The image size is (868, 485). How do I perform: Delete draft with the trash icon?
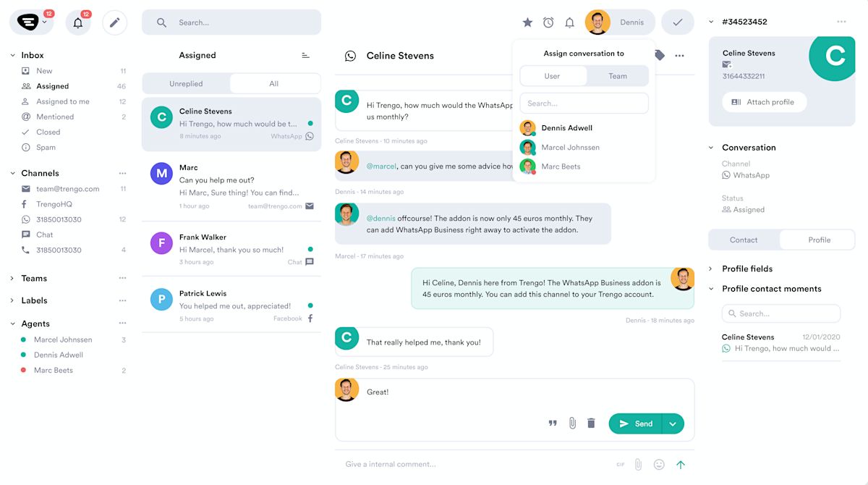(591, 423)
